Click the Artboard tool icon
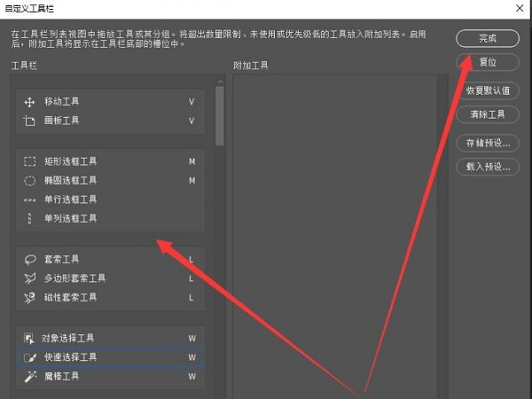The image size is (532, 399). coord(29,121)
